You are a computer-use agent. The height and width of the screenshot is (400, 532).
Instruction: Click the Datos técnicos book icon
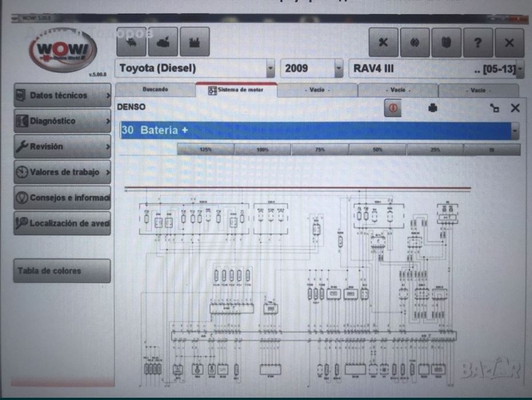coord(21,95)
